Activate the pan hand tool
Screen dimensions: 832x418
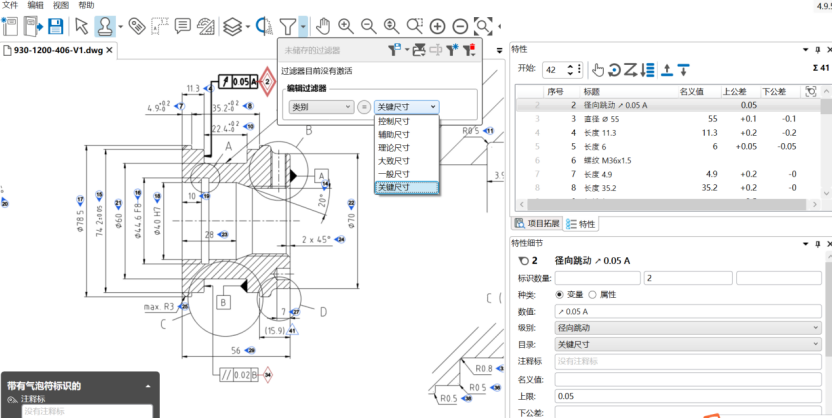tap(322, 25)
